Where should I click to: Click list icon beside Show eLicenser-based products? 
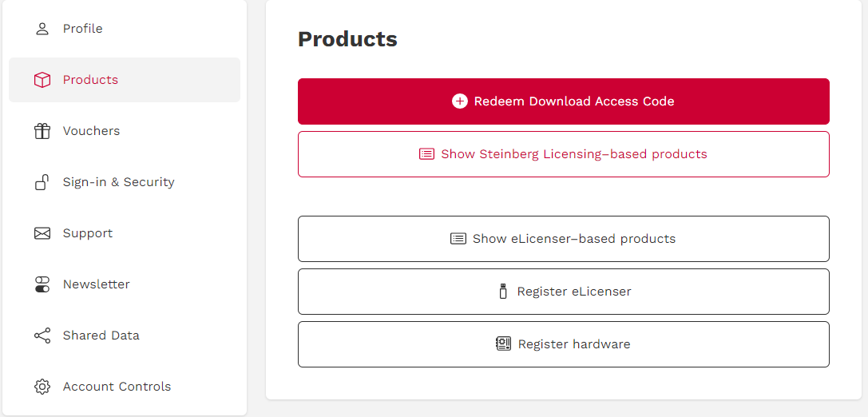click(x=458, y=239)
